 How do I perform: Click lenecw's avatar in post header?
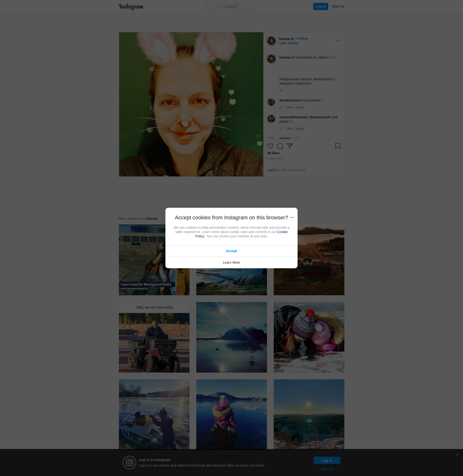[x=271, y=41]
